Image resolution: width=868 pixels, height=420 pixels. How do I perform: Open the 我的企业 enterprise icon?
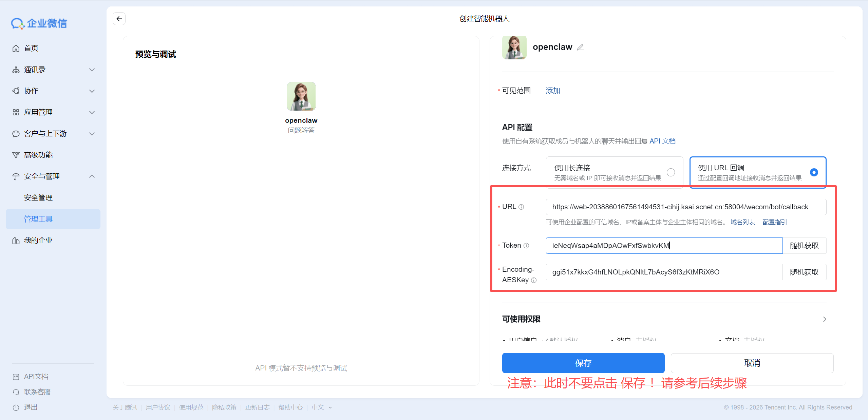click(16, 240)
